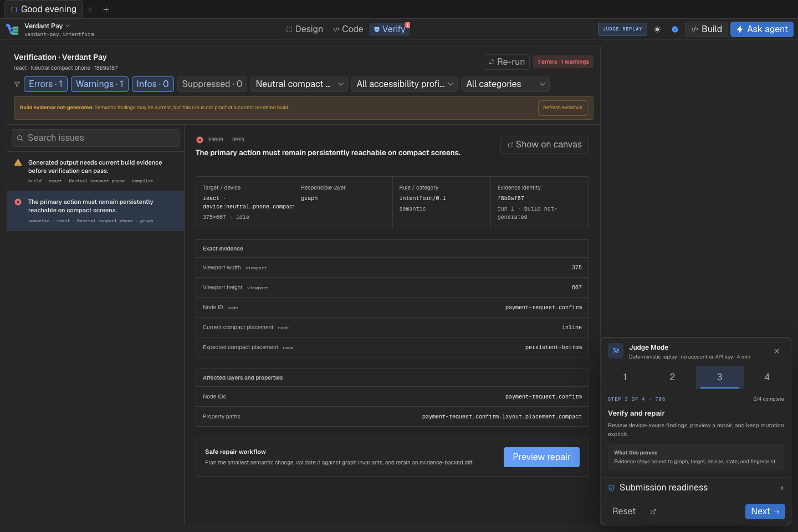Viewport: 798px width, 532px height.
Task: Click the Viewport height value 667
Action: 577,288
